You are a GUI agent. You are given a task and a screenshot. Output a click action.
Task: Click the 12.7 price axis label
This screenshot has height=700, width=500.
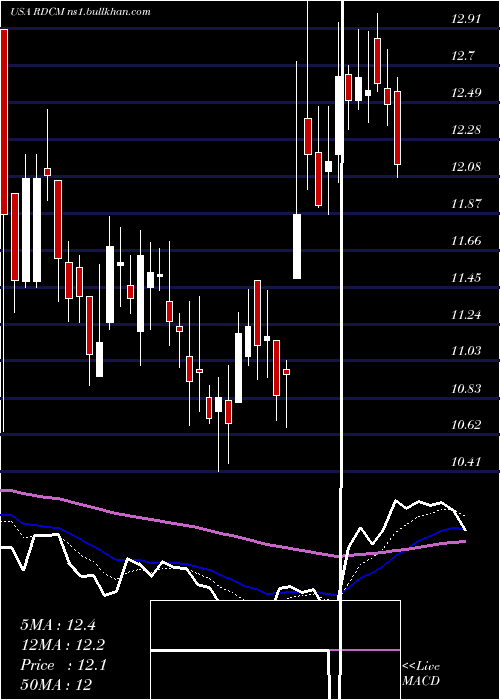point(463,56)
